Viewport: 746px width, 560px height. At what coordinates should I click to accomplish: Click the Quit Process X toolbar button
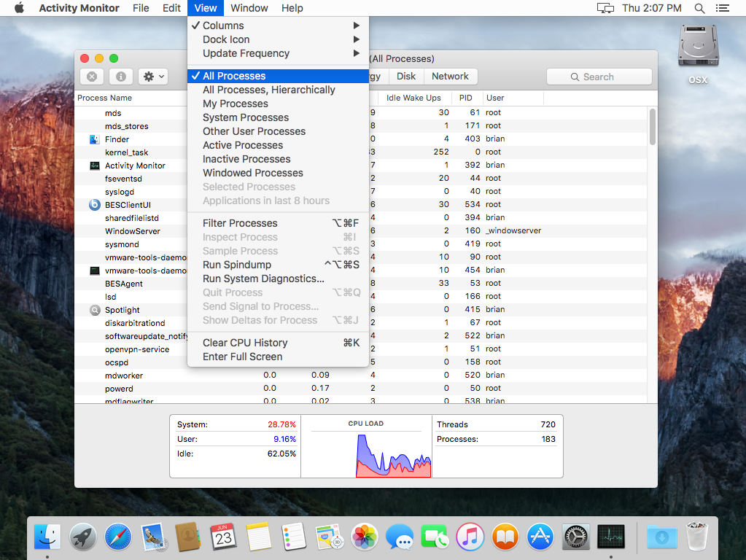(x=92, y=77)
